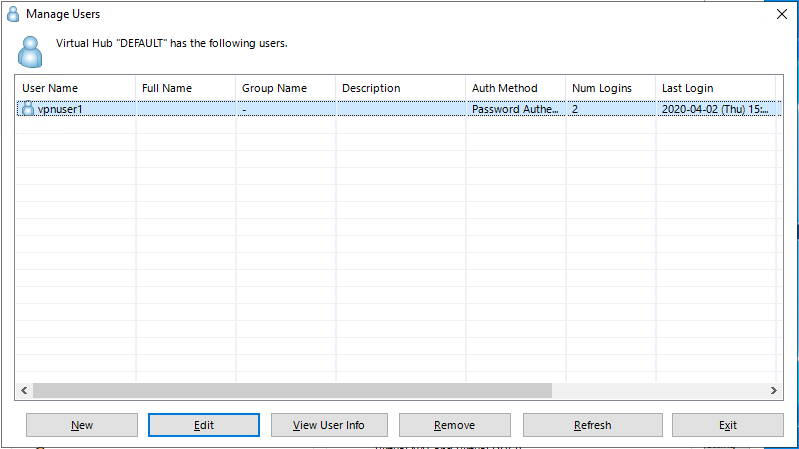
Task: Sort by Full Name column header
Action: point(185,88)
